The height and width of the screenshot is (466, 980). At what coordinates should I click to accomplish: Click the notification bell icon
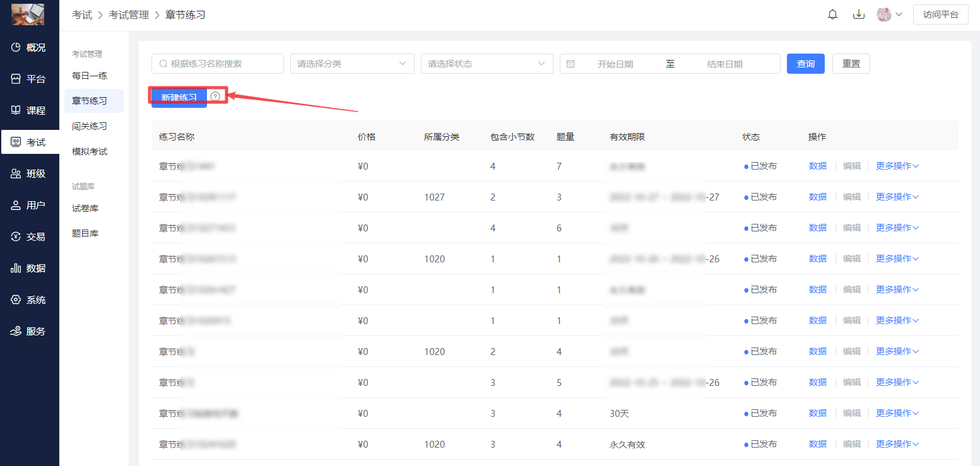click(x=832, y=15)
